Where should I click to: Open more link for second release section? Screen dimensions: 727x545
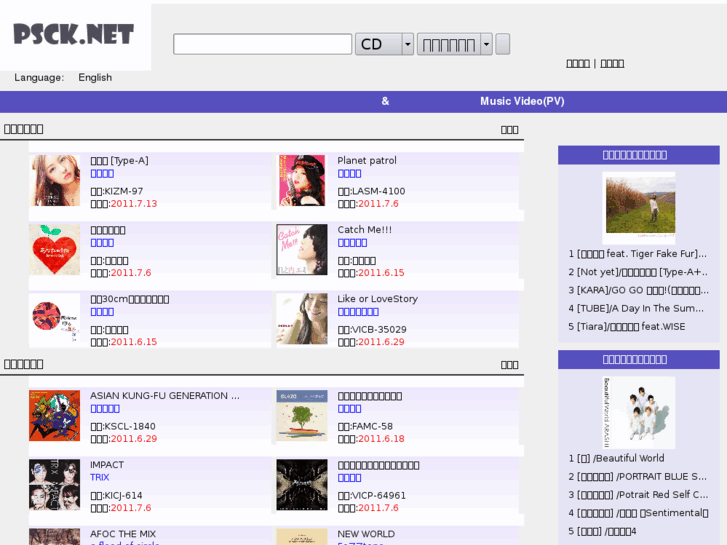(509, 365)
